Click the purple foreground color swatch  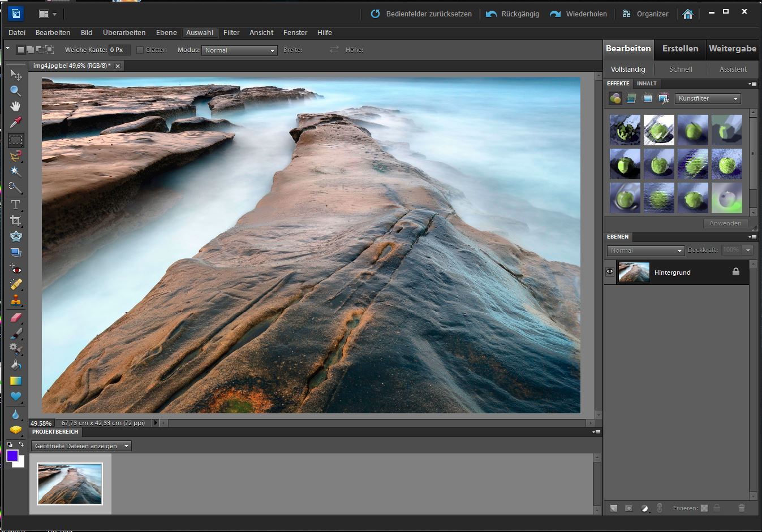pyautogui.click(x=12, y=456)
